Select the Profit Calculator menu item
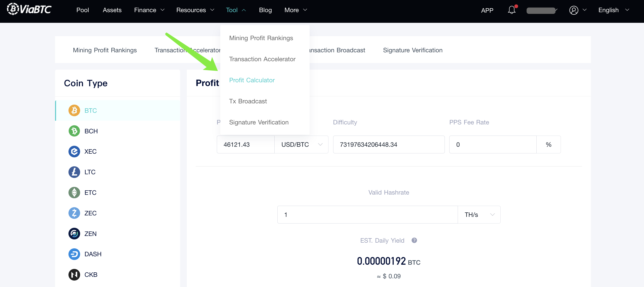The width and height of the screenshot is (644, 287). [x=252, y=80]
